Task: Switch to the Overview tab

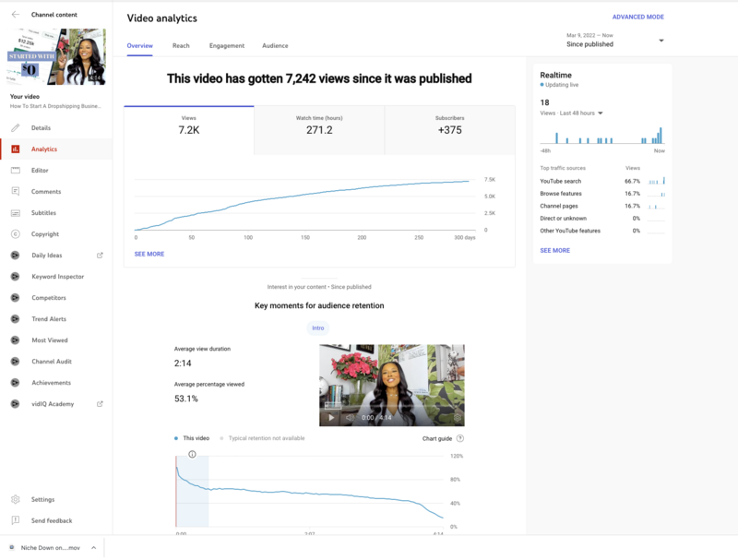Action: [x=140, y=45]
